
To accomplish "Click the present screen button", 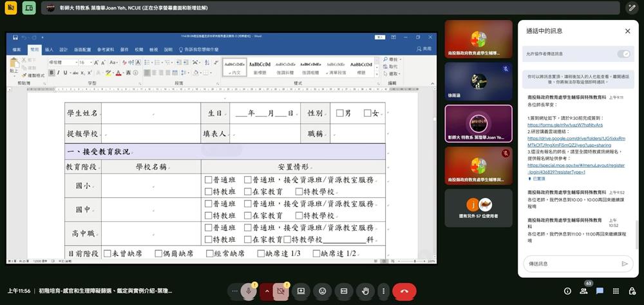I will coord(301,291).
